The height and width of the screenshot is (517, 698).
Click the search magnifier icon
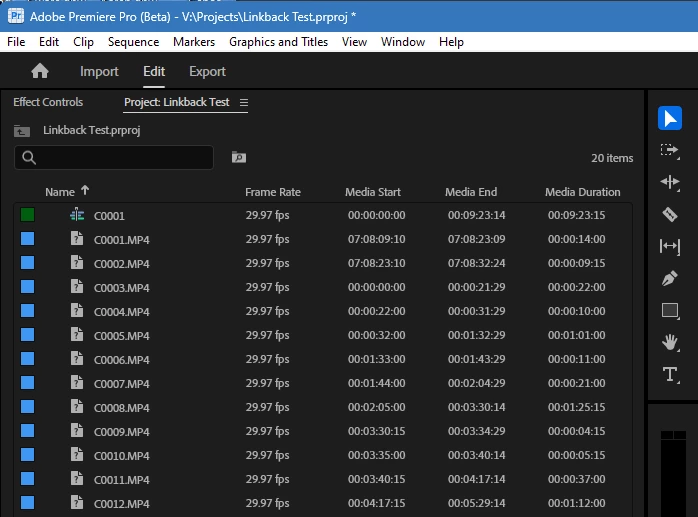pos(29,158)
